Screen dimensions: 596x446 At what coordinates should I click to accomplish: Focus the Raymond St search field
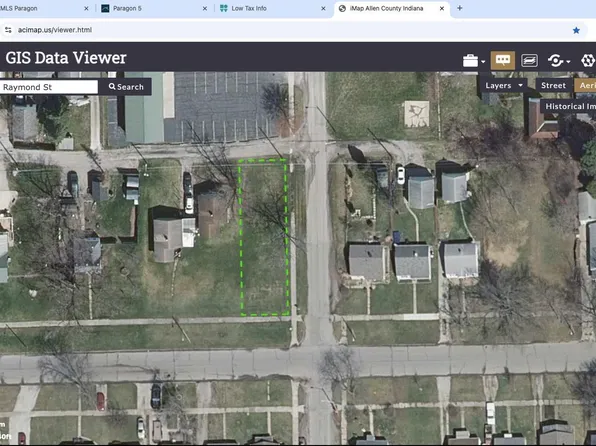click(49, 87)
